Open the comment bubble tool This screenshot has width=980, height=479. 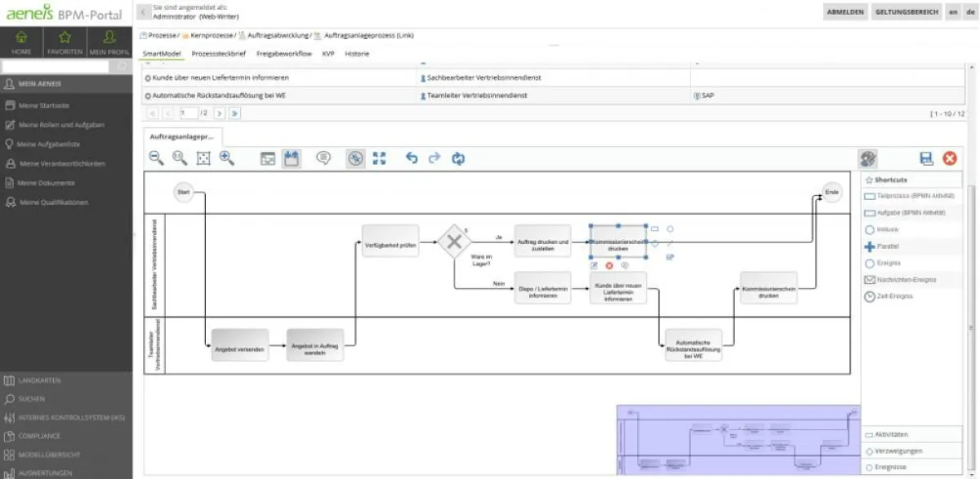click(x=323, y=159)
